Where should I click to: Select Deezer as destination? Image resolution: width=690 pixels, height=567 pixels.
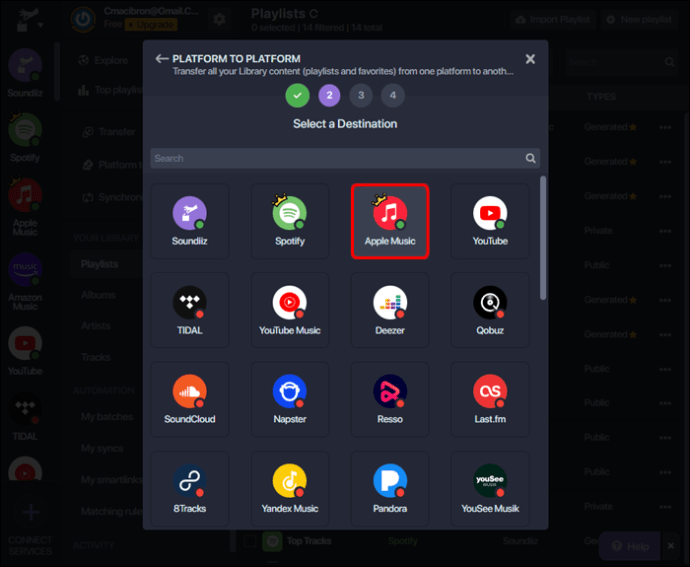coord(390,310)
